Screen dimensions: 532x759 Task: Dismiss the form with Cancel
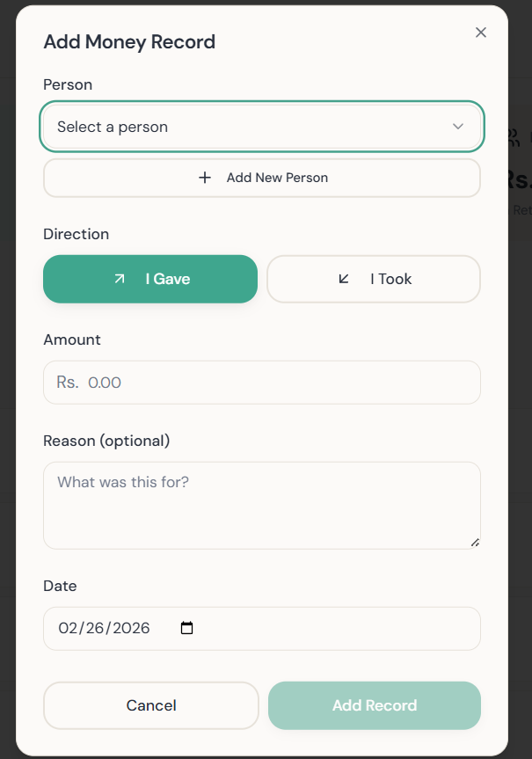pos(150,704)
